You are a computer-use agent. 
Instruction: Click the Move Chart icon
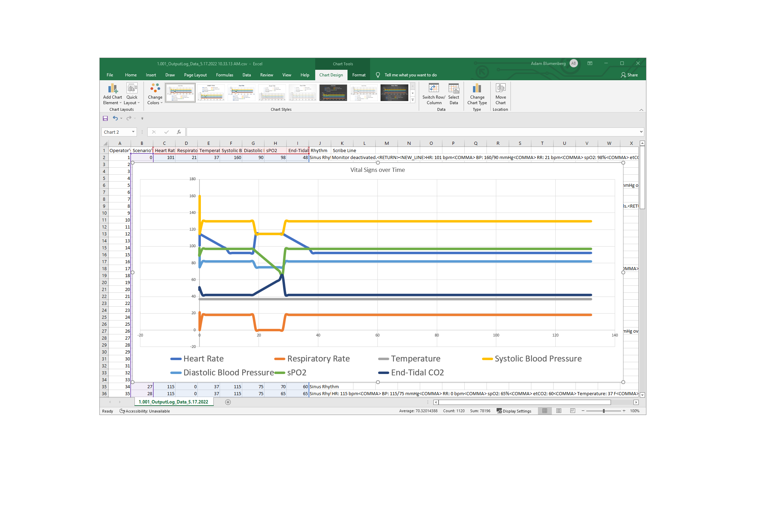[500, 88]
